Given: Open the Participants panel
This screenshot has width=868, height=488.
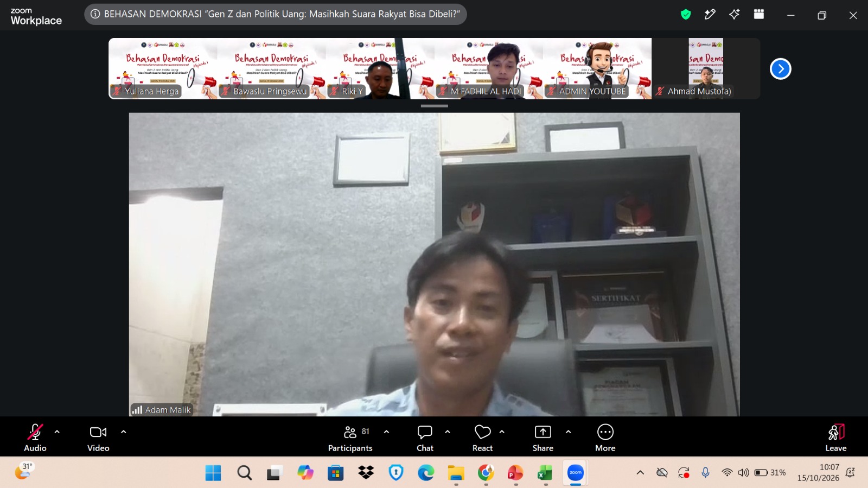Looking at the screenshot, I should click(350, 438).
